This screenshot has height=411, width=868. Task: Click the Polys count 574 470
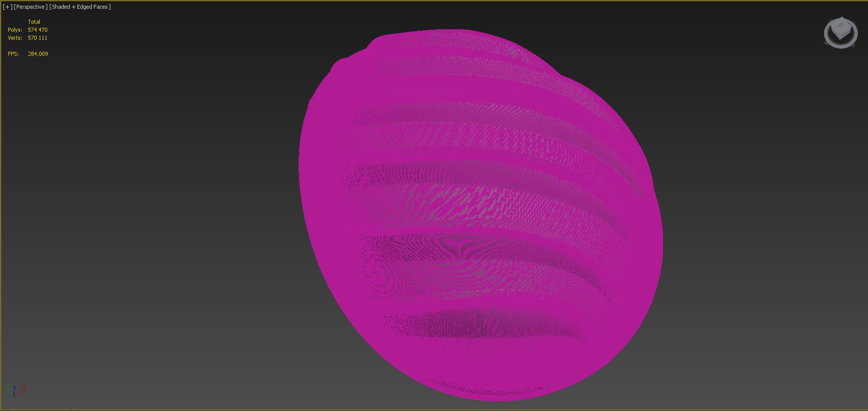[x=38, y=30]
